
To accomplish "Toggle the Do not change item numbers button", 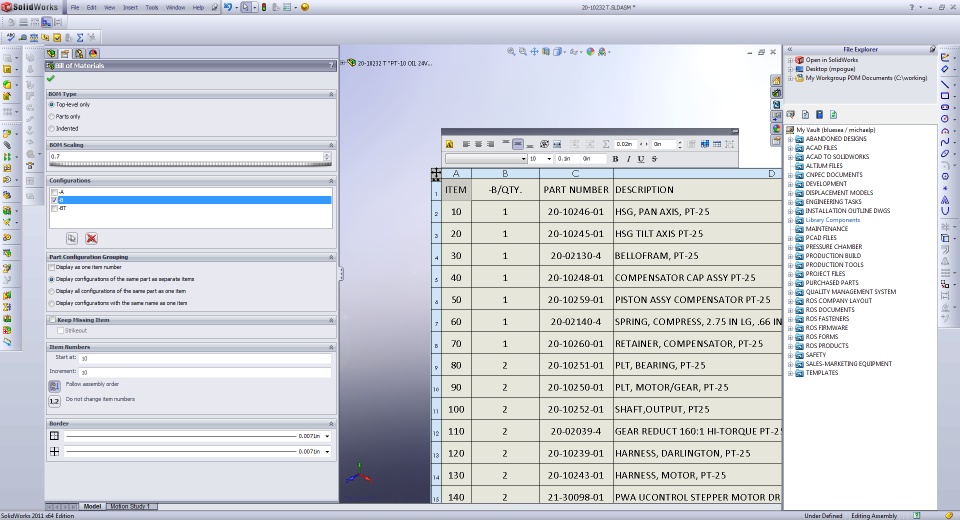I will pos(54,401).
